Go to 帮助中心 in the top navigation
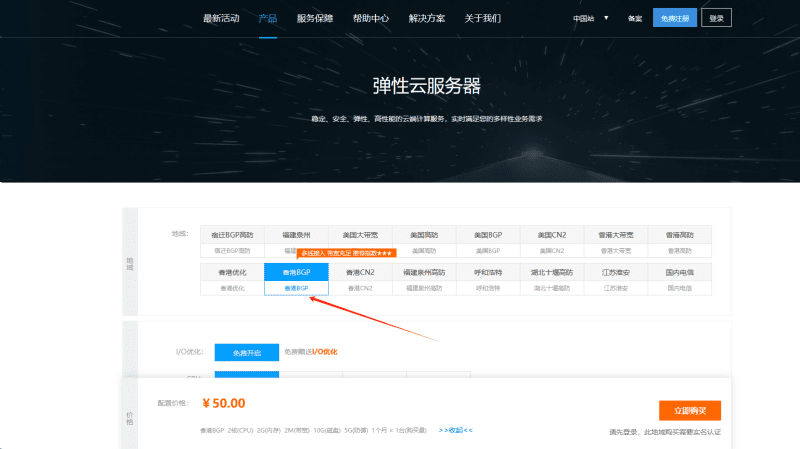The image size is (800, 449). [371, 18]
